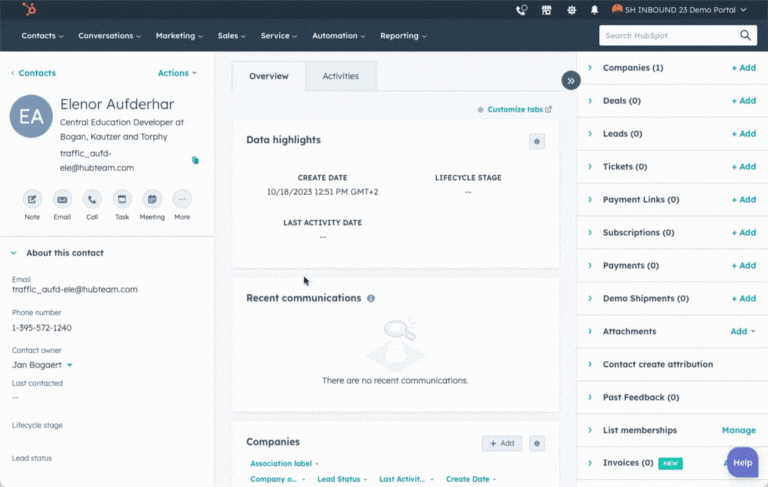Click the Recent communications info icon

[x=371, y=298]
